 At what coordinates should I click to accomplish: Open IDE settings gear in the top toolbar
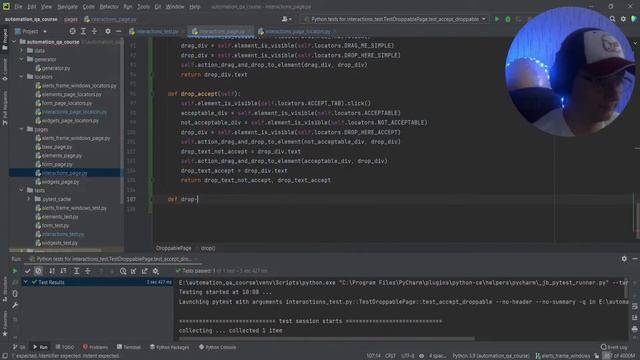(x=623, y=19)
